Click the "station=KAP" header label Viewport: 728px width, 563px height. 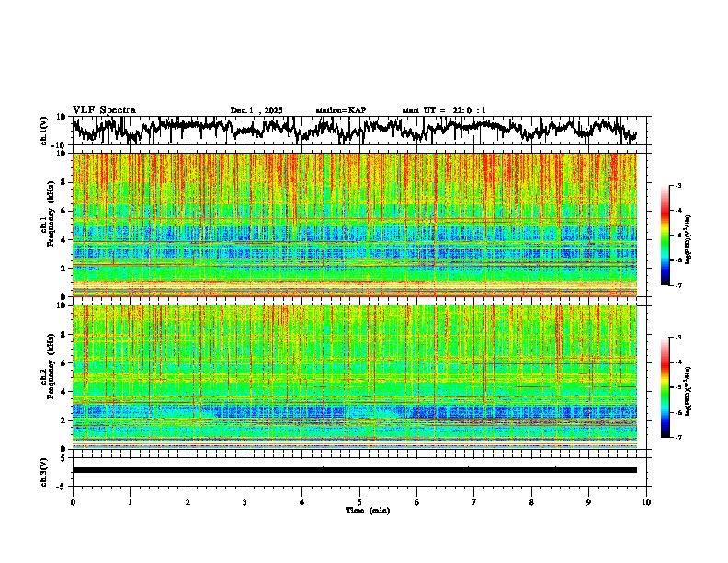(x=341, y=110)
